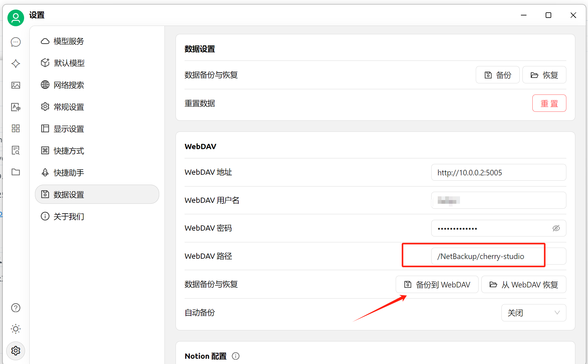Focus the WebDAV 路径 input field
The height and width of the screenshot is (364, 588).
tap(498, 256)
